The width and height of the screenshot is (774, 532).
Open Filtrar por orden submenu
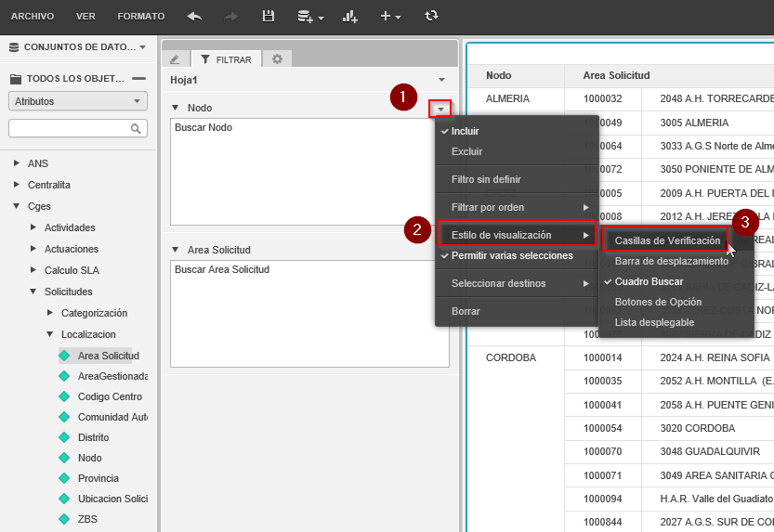point(517,207)
